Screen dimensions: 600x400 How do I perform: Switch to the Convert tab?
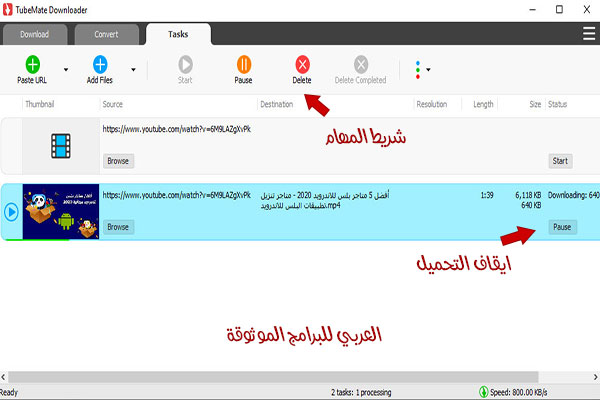pyautogui.click(x=106, y=34)
